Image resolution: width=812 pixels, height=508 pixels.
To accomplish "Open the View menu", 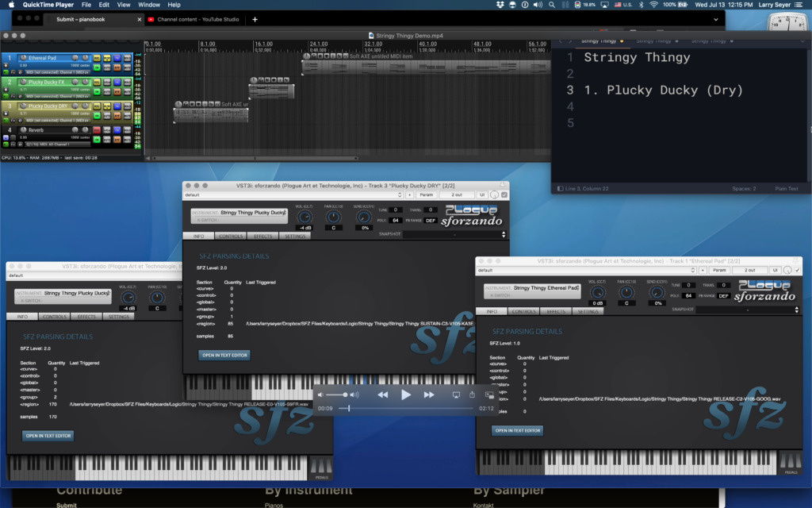I will click(124, 5).
